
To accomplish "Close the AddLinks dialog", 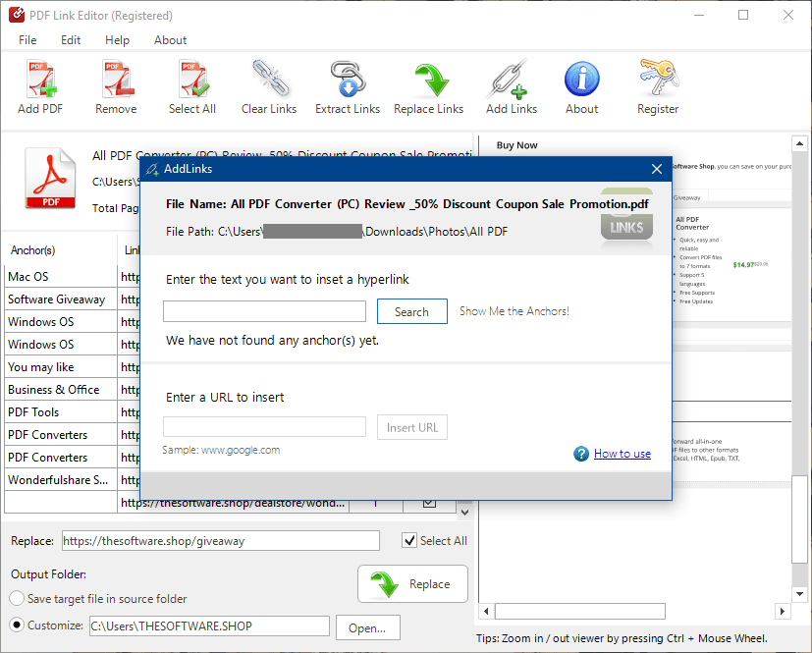I will [657, 169].
